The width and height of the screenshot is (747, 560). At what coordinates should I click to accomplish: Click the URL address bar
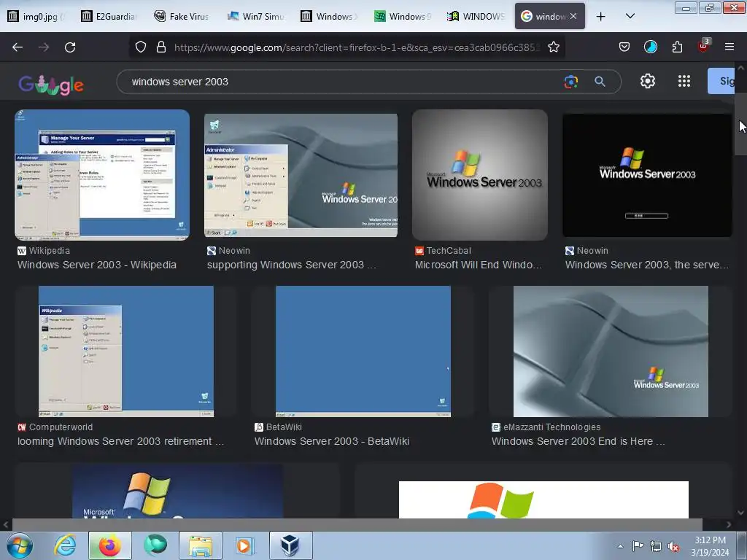(x=356, y=47)
